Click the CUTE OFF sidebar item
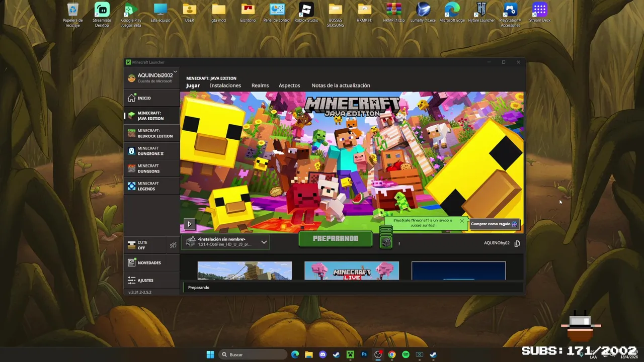Viewport: 644px width, 362px height. [145, 245]
